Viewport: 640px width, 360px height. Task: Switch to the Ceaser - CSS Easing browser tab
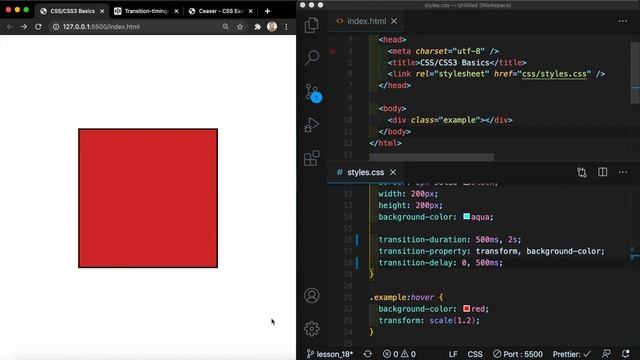click(220, 11)
